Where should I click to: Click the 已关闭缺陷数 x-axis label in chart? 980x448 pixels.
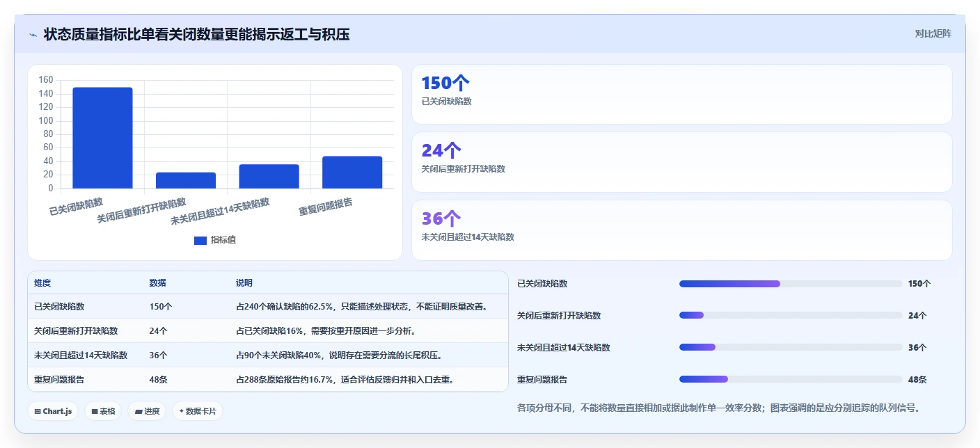pos(76,207)
